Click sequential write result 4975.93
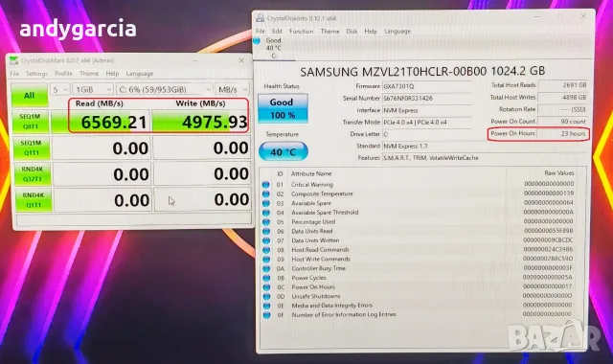 (200, 122)
